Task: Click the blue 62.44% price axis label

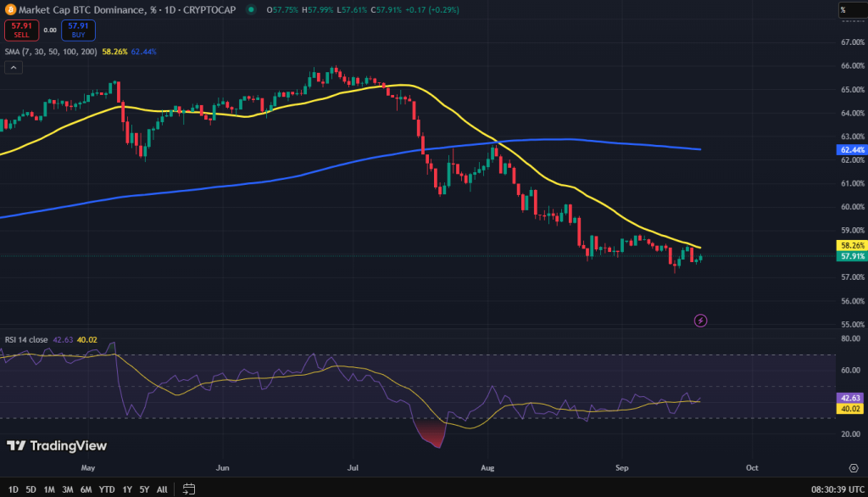Action: 851,149
